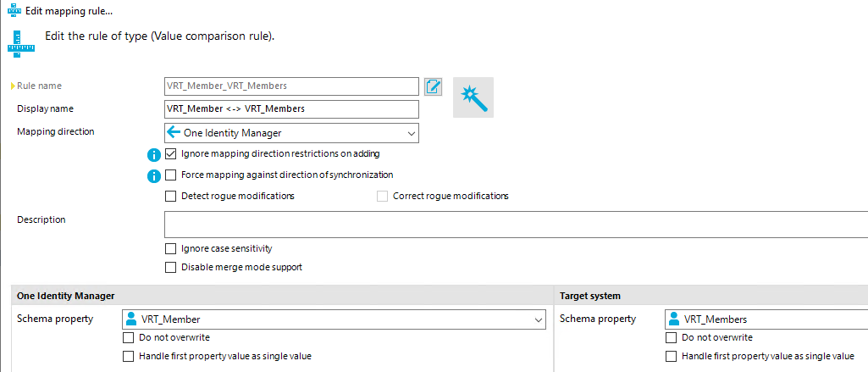Click person icon beside VRT_Member schema property
This screenshot has width=868, height=372.
pos(131,319)
